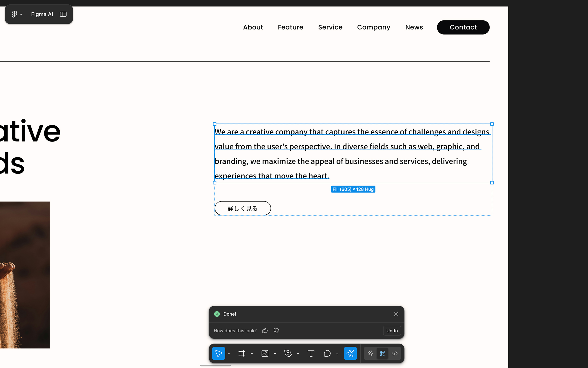This screenshot has width=588, height=368.
Task: Select the Text tool
Action: (311, 353)
